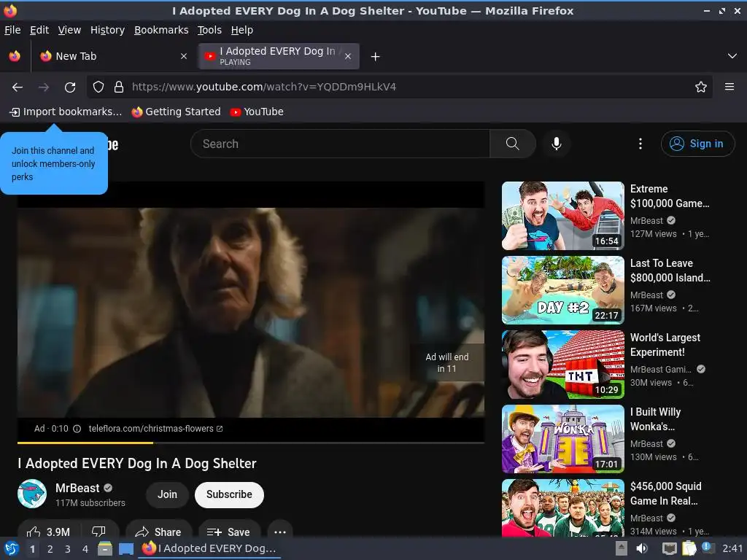Viewport: 747px width, 560px height.
Task: Click the system tray eject/removable media icon
Action: [x=622, y=548]
